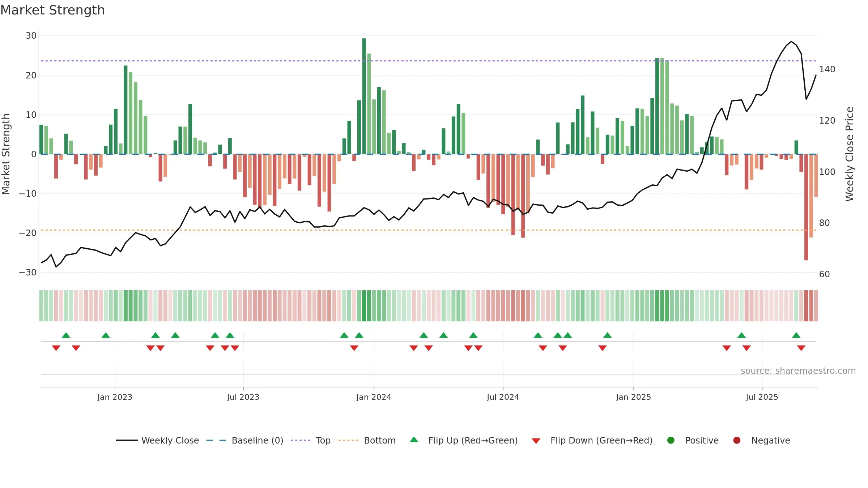Toggle the Negative legend entry
The image size is (868, 488).
[761, 440]
